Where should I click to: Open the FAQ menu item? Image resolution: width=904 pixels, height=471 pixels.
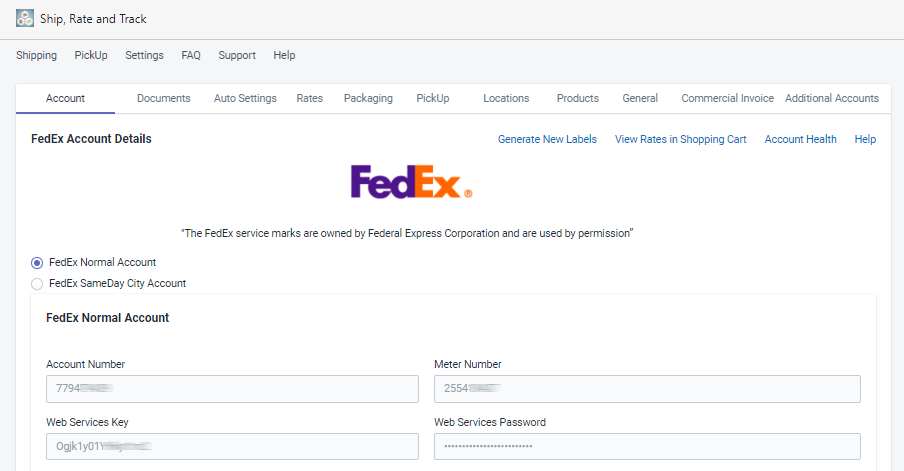(x=191, y=55)
